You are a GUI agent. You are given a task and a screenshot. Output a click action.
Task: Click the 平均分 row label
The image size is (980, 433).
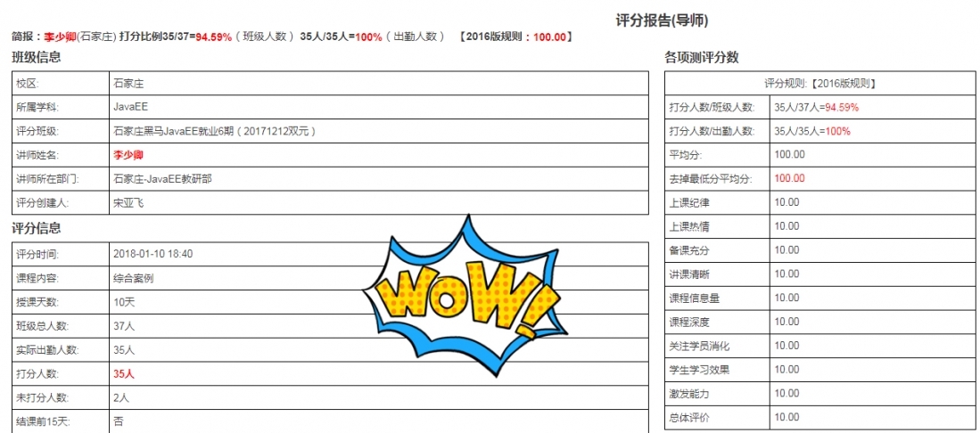click(x=687, y=154)
